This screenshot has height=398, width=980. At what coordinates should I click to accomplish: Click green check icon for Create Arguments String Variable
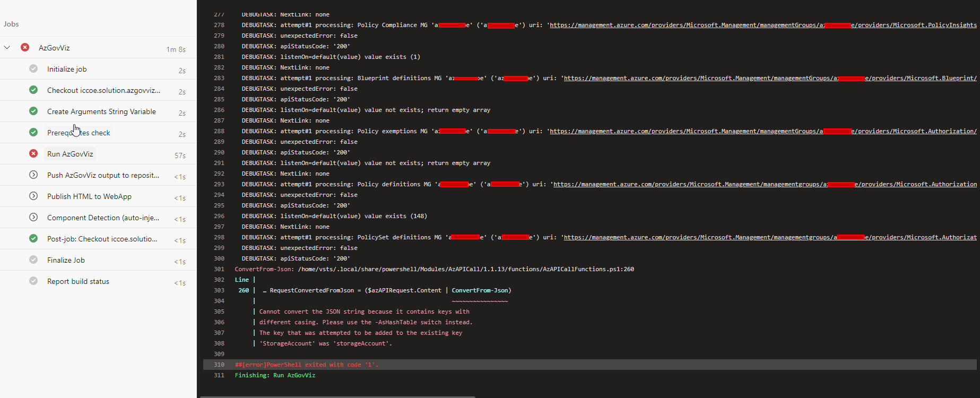pos(33,111)
